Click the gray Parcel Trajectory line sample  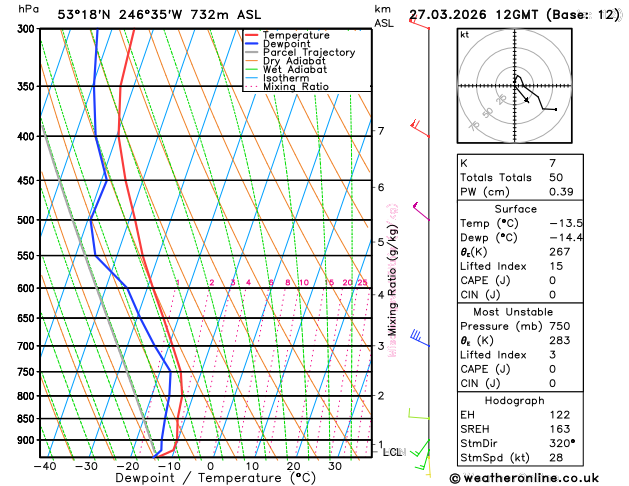252,53
